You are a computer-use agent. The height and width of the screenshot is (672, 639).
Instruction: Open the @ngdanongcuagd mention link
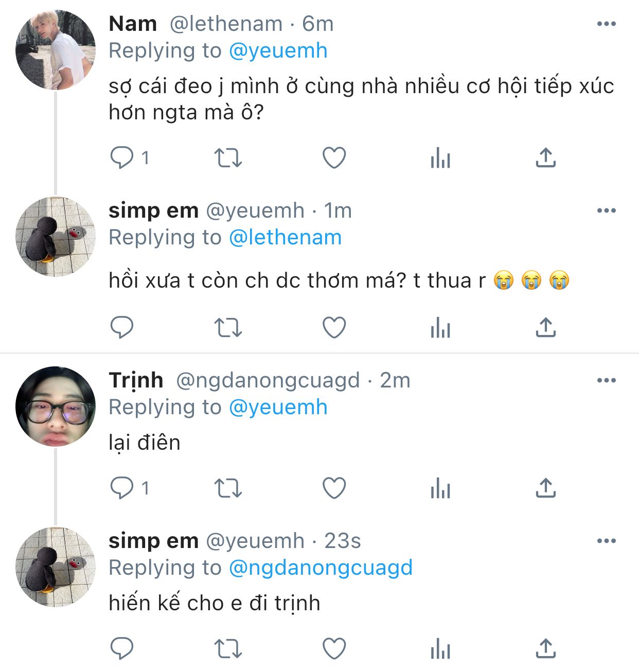320,568
